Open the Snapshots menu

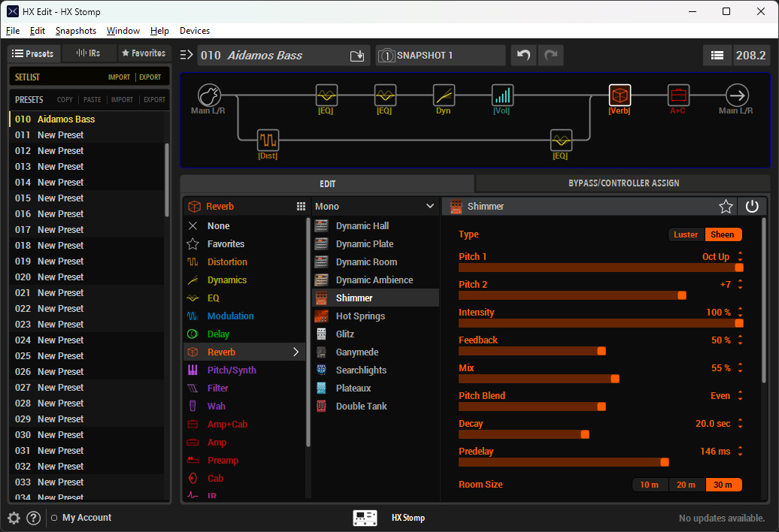(76, 31)
